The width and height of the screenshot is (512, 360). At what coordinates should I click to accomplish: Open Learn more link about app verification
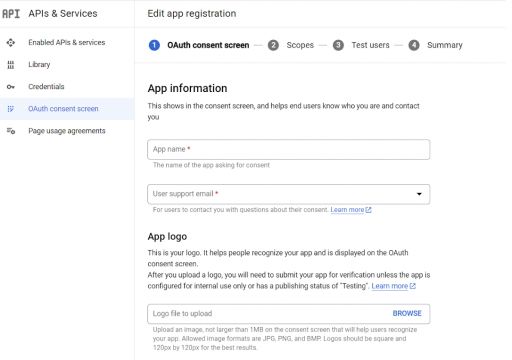pyautogui.click(x=393, y=286)
